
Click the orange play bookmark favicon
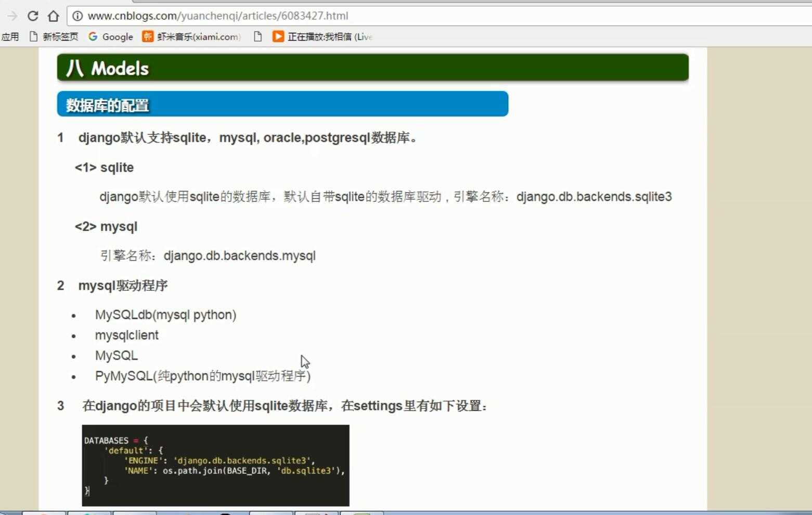278,37
